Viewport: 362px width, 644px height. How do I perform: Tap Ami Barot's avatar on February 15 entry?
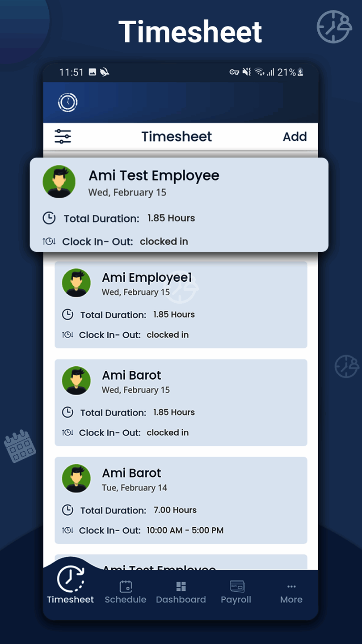(x=76, y=381)
